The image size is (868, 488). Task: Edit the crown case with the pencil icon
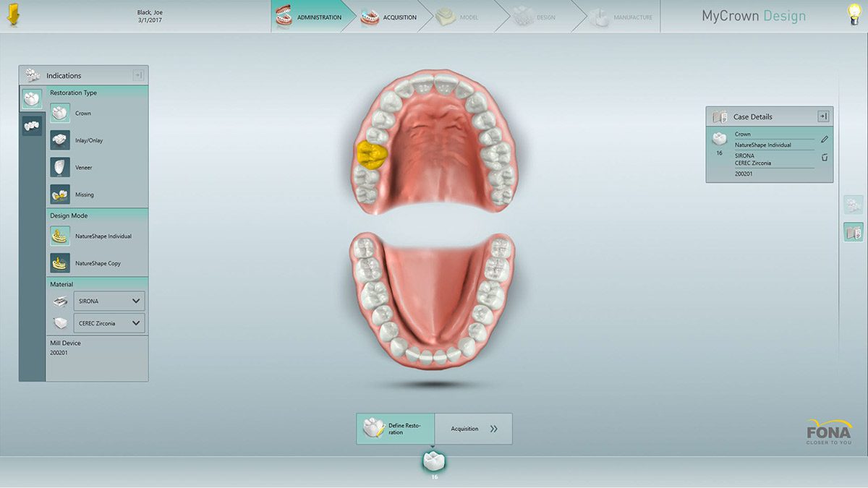tap(825, 139)
